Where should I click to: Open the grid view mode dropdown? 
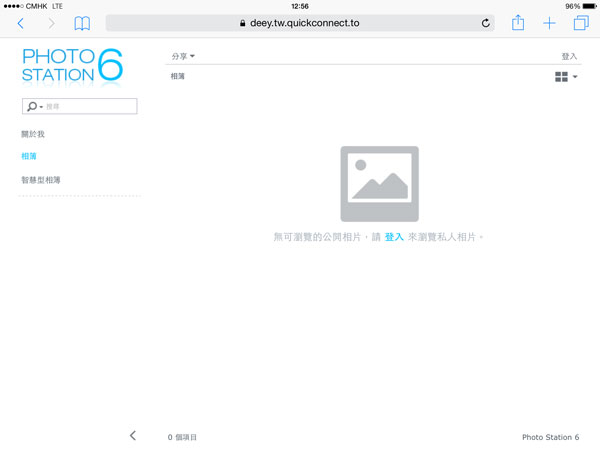coord(566,77)
